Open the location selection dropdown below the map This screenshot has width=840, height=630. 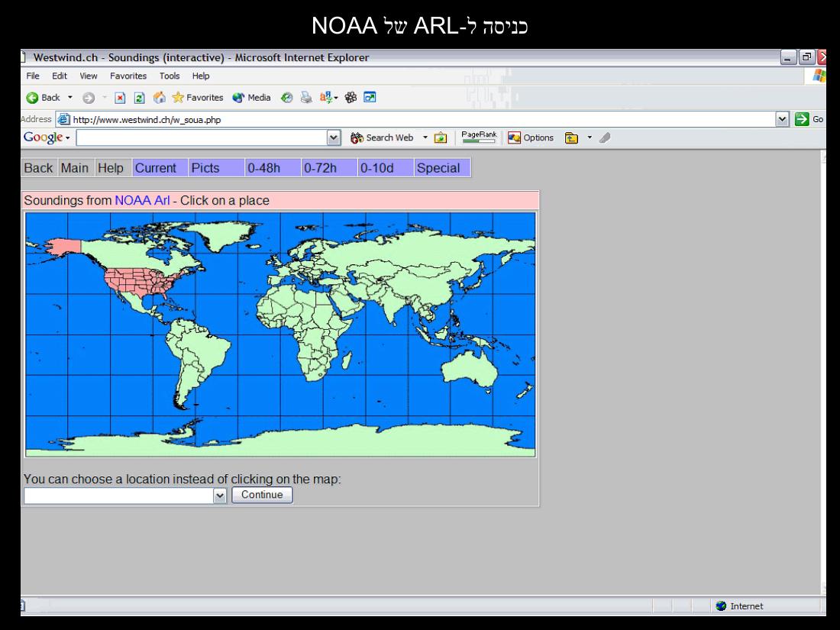[220, 496]
